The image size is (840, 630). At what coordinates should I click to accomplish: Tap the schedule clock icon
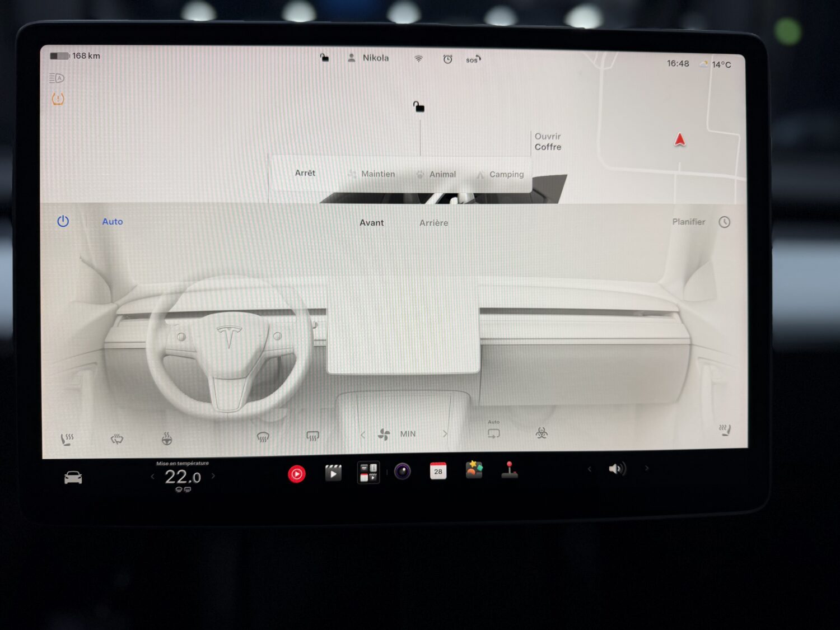(x=725, y=222)
